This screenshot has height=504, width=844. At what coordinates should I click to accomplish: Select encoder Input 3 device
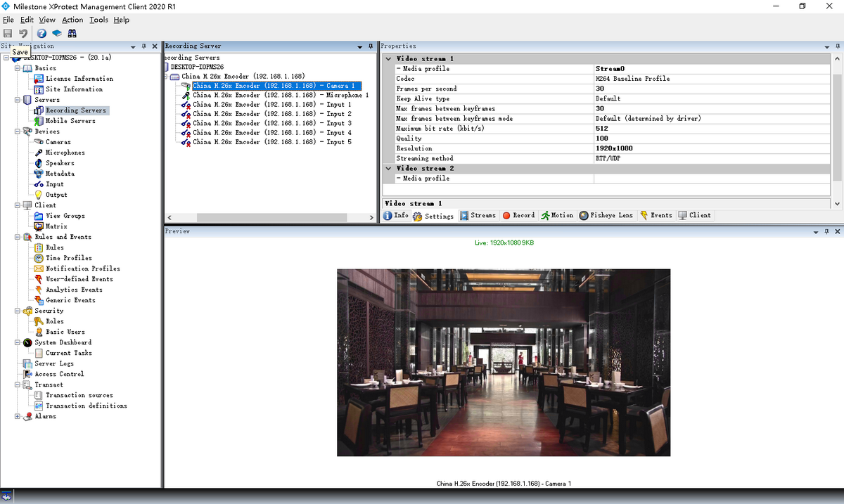272,123
